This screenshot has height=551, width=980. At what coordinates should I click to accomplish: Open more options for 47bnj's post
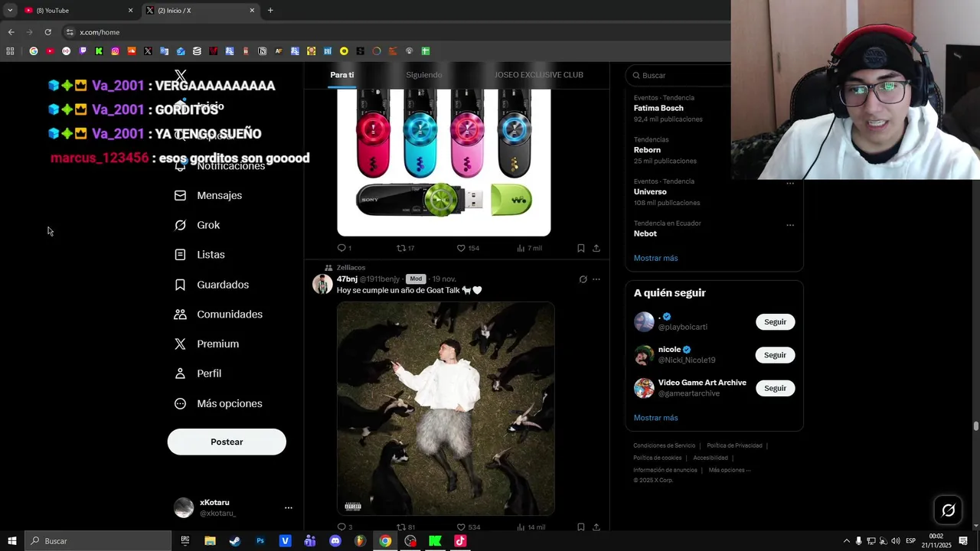pos(596,279)
